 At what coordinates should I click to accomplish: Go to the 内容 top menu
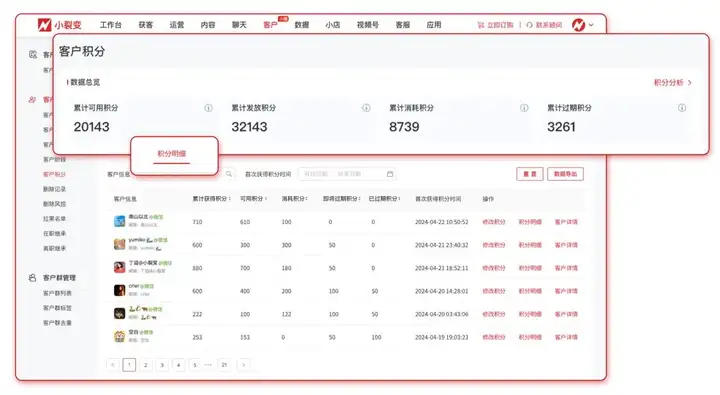(x=208, y=25)
